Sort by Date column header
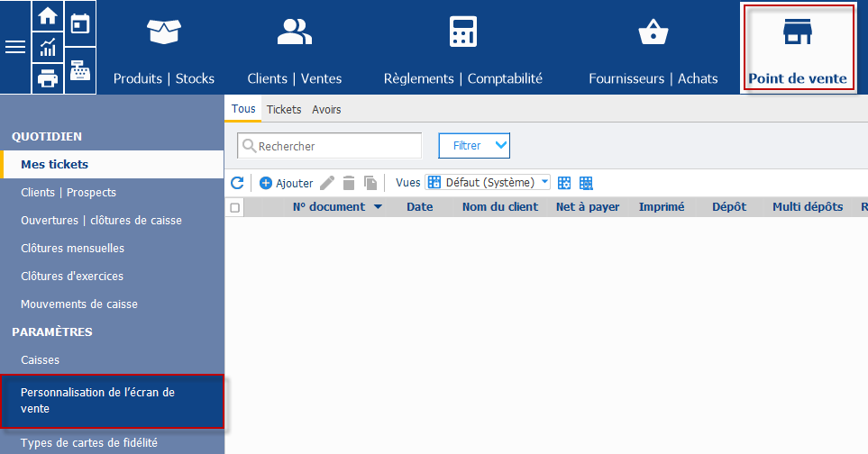868x454 pixels. [420, 207]
